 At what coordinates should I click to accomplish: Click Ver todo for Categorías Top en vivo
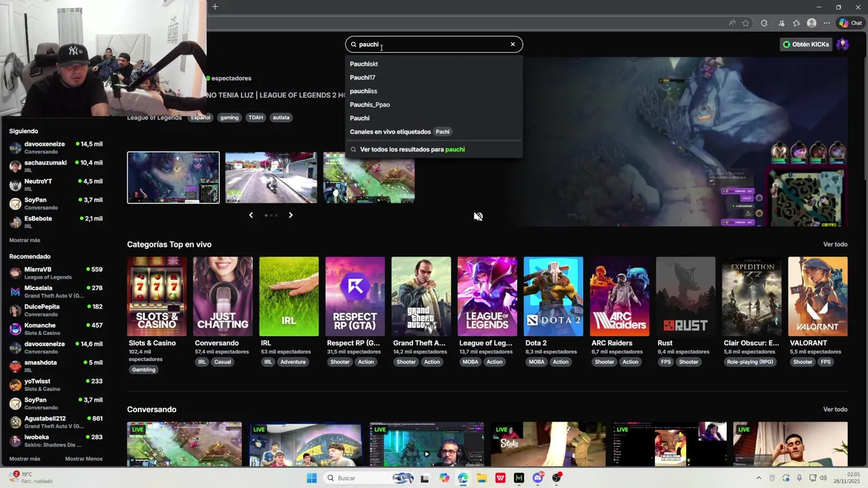coord(835,244)
